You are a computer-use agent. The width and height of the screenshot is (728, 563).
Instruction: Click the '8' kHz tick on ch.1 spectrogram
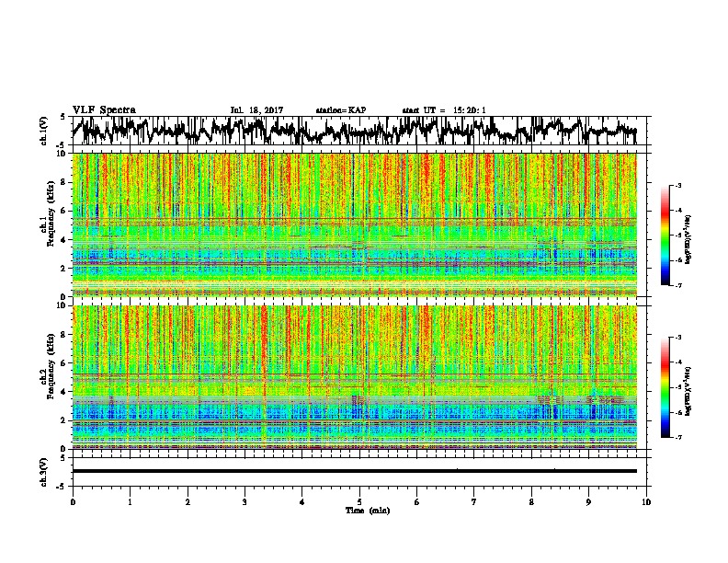pos(64,182)
